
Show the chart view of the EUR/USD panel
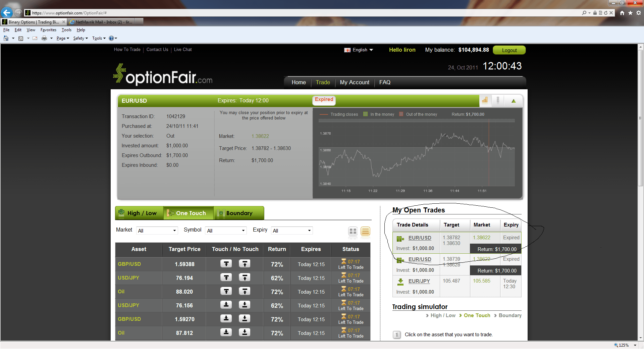(x=485, y=100)
